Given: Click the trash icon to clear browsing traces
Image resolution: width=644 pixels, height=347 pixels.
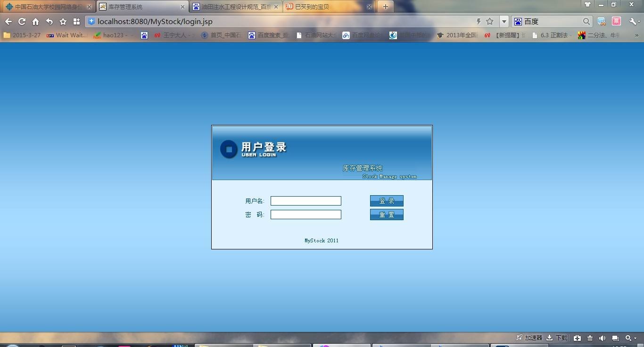Looking at the screenshot, I should click(590, 338).
